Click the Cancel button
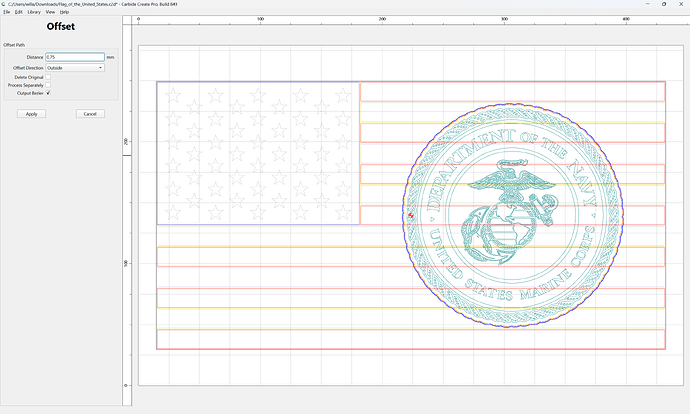This screenshot has height=414, width=690. (90, 114)
